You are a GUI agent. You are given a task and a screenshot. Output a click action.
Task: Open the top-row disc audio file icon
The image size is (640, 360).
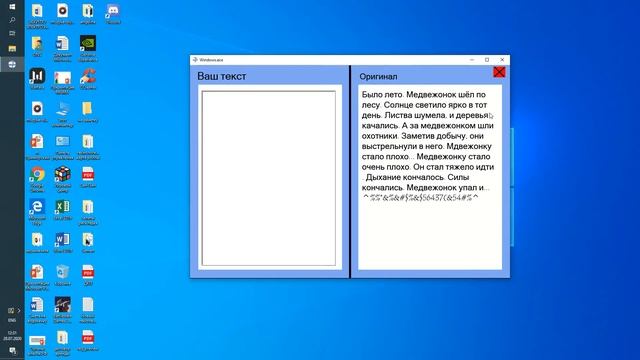point(62,14)
